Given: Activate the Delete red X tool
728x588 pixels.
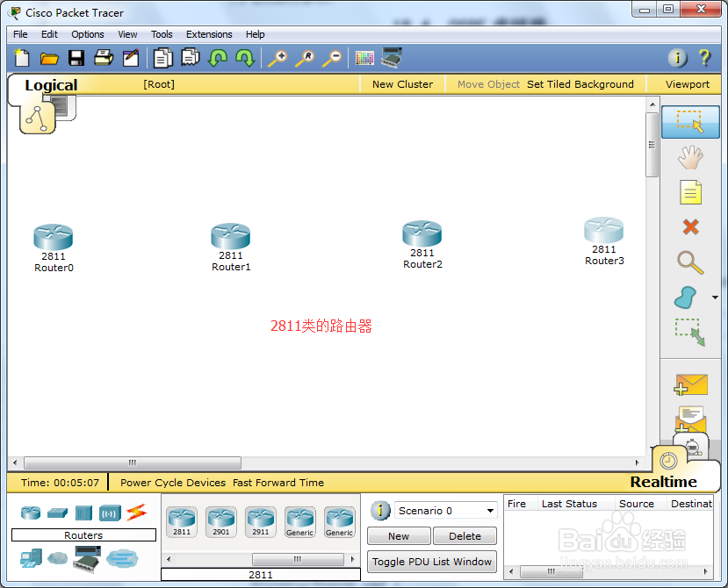Looking at the screenshot, I should pos(691,227).
